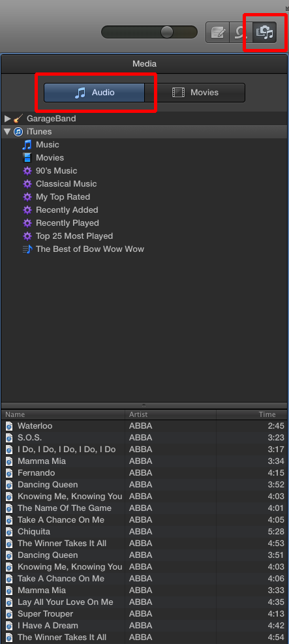
Task: Open the Media Browser toolbar button
Action: tap(265, 33)
